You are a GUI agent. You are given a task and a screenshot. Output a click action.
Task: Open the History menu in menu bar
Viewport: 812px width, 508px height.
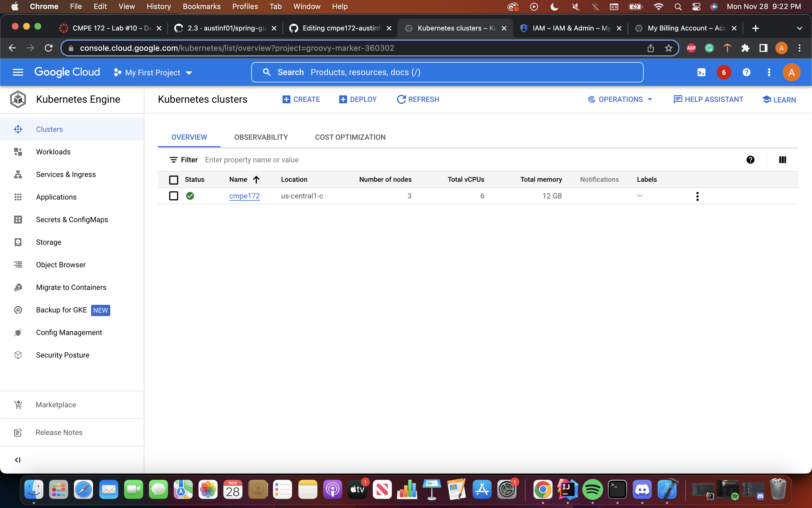pyautogui.click(x=159, y=6)
